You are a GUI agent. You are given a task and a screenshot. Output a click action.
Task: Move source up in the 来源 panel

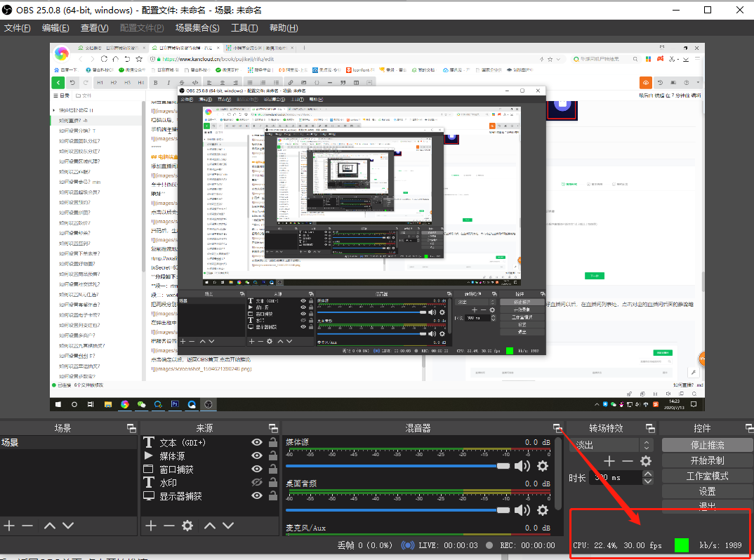(210, 526)
